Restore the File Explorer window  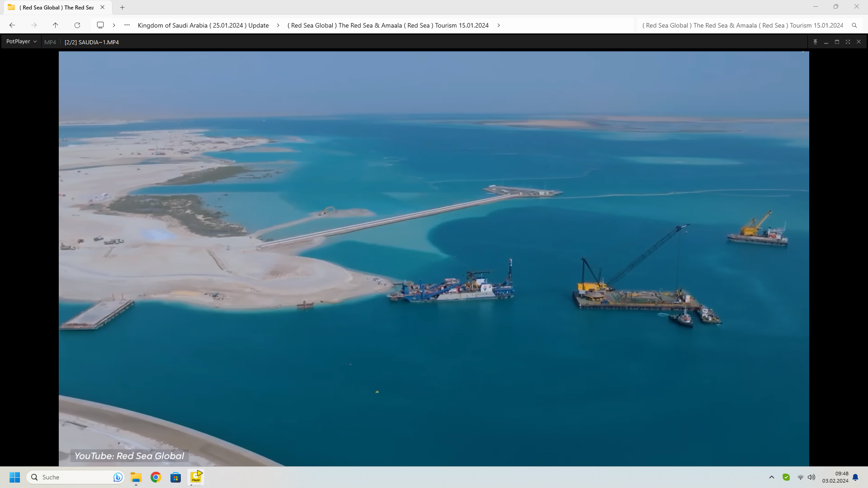pyautogui.click(x=836, y=7)
